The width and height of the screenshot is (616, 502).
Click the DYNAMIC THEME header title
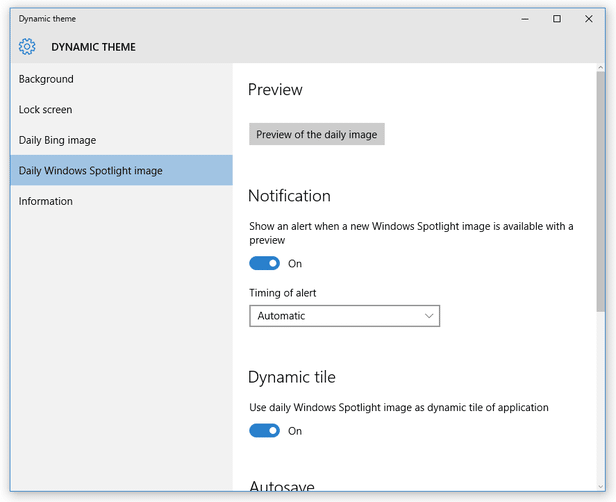point(94,47)
